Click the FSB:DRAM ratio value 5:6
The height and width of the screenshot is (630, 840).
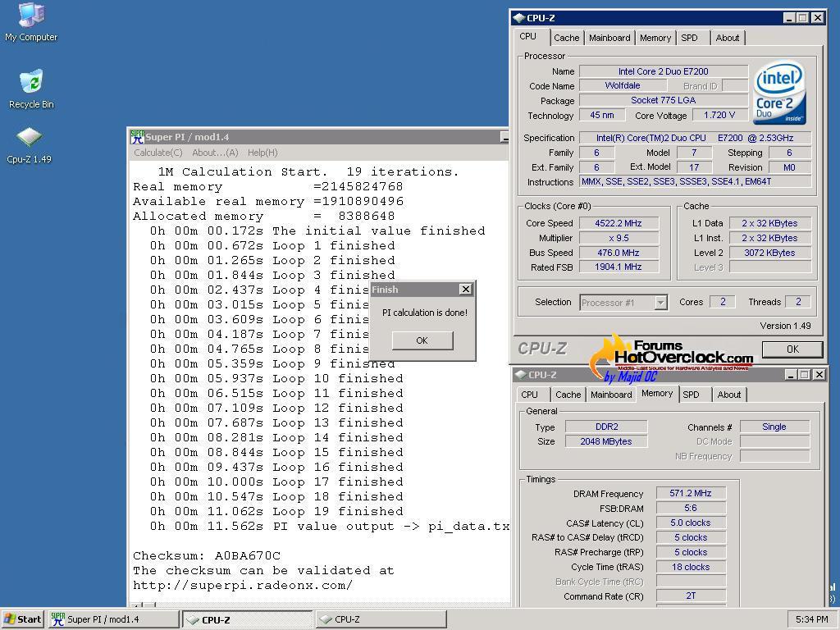click(691, 508)
